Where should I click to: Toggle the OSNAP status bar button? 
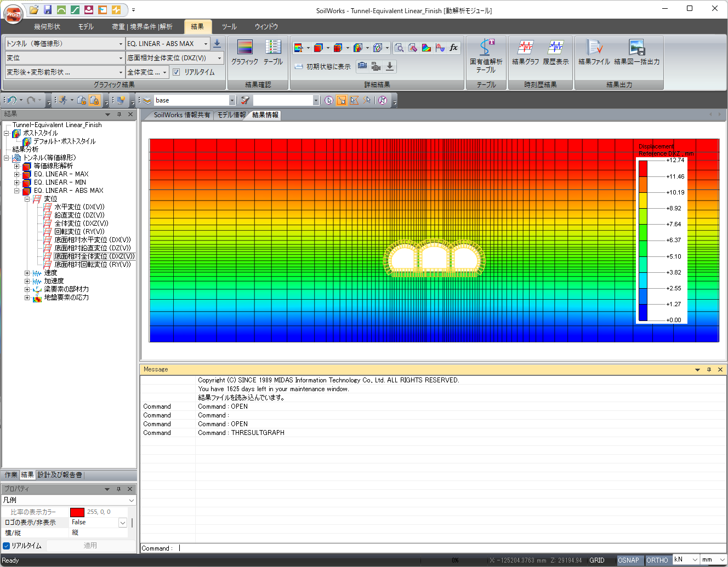[x=628, y=560]
